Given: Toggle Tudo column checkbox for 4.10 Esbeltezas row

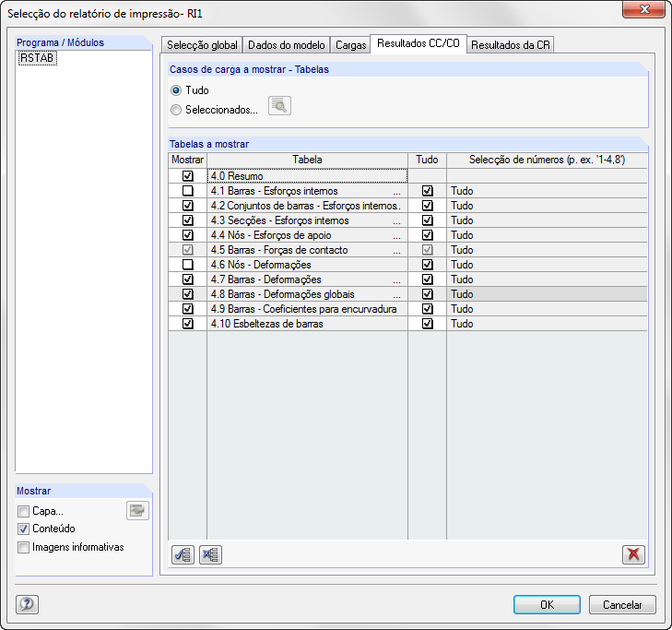Looking at the screenshot, I should [428, 324].
